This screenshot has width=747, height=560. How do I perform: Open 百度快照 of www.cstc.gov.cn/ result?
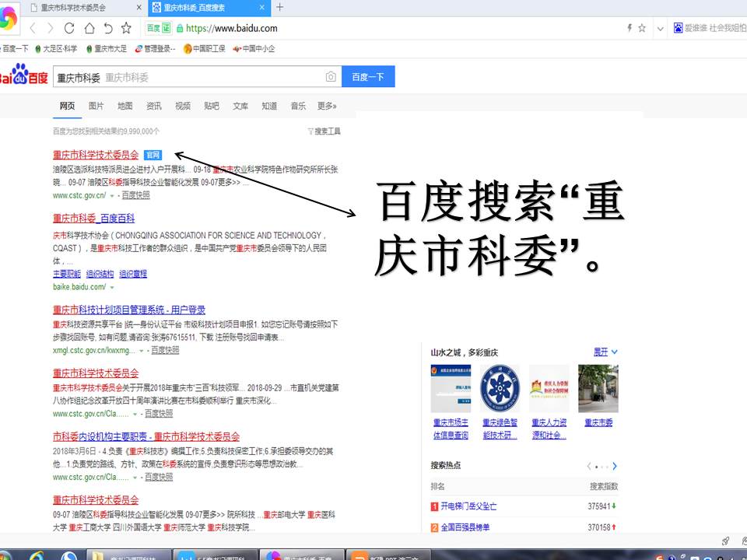coord(135,195)
